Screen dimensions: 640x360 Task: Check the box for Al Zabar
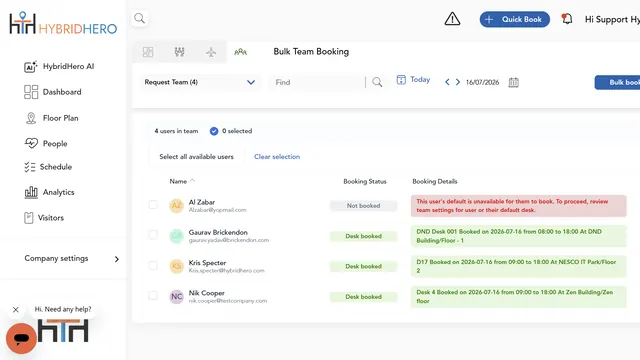click(153, 205)
